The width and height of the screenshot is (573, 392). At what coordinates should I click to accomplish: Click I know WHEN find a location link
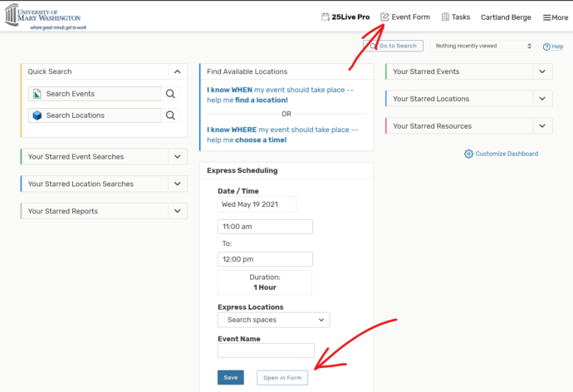click(x=280, y=95)
